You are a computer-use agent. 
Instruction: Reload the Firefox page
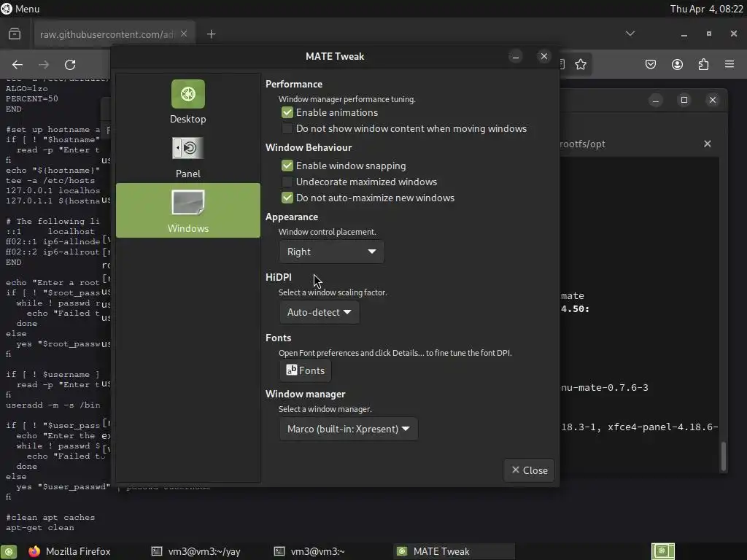pyautogui.click(x=70, y=65)
